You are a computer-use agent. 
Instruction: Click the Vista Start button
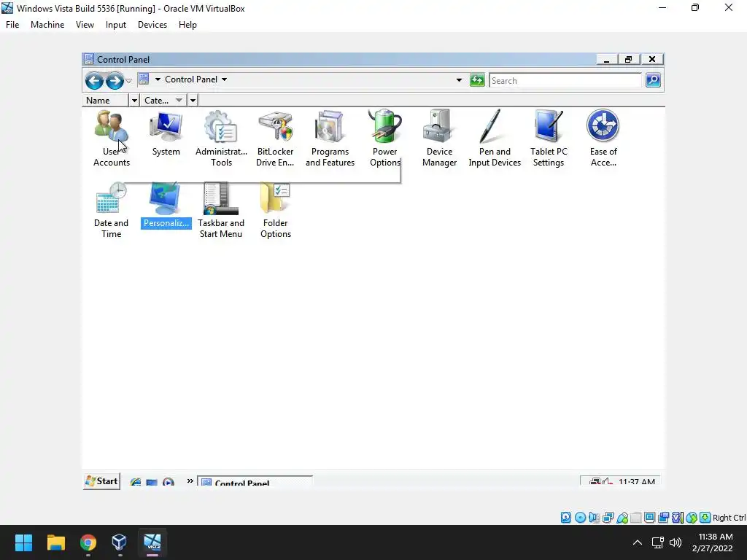click(101, 481)
